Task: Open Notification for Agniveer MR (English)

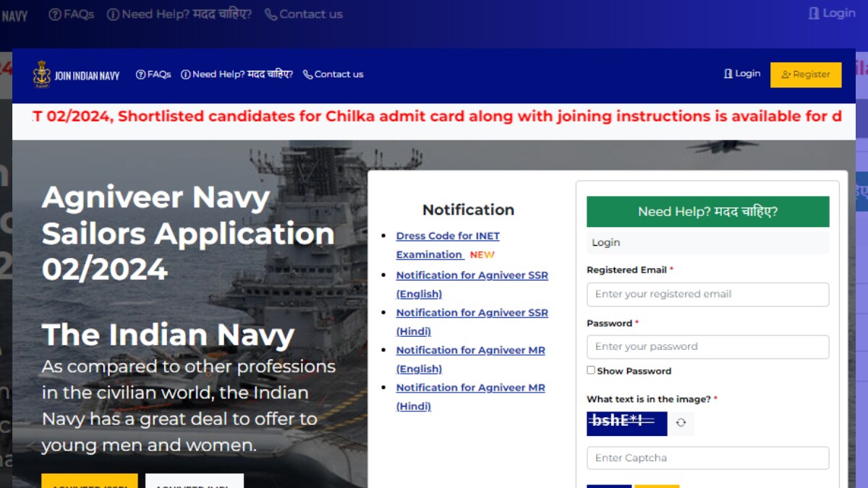Action: click(470, 359)
